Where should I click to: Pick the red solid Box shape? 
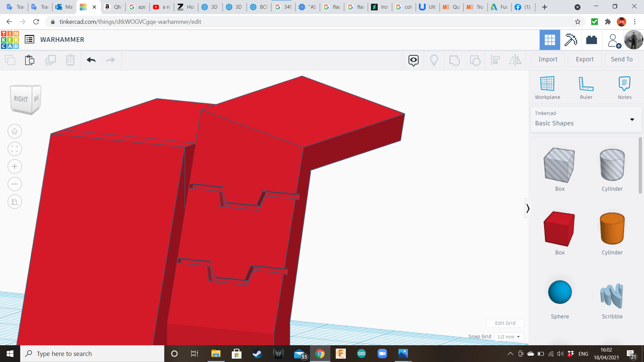pyautogui.click(x=559, y=229)
